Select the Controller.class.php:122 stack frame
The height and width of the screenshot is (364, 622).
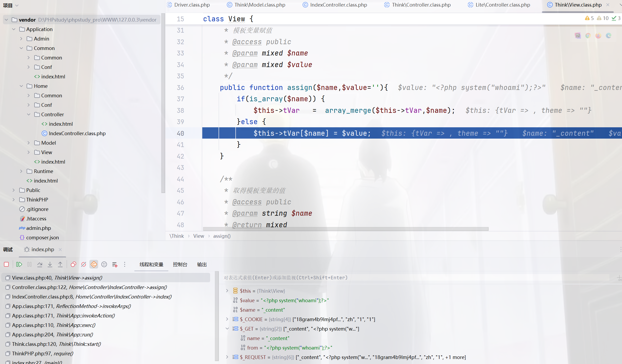tap(89, 287)
